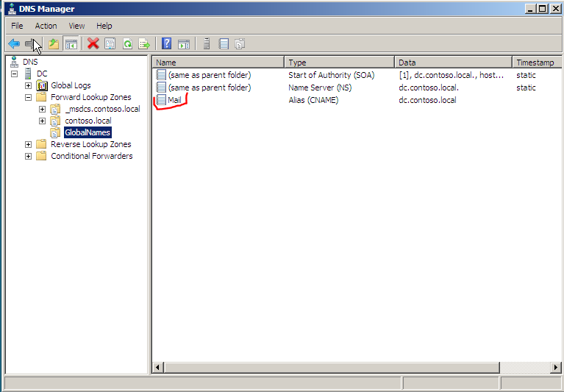Expand the Reverse Lookup Zones node
The height and width of the screenshot is (392, 564).
click(28, 145)
